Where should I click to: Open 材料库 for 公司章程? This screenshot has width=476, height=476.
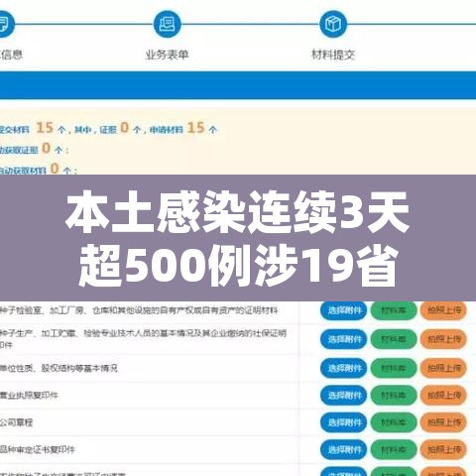(x=394, y=422)
